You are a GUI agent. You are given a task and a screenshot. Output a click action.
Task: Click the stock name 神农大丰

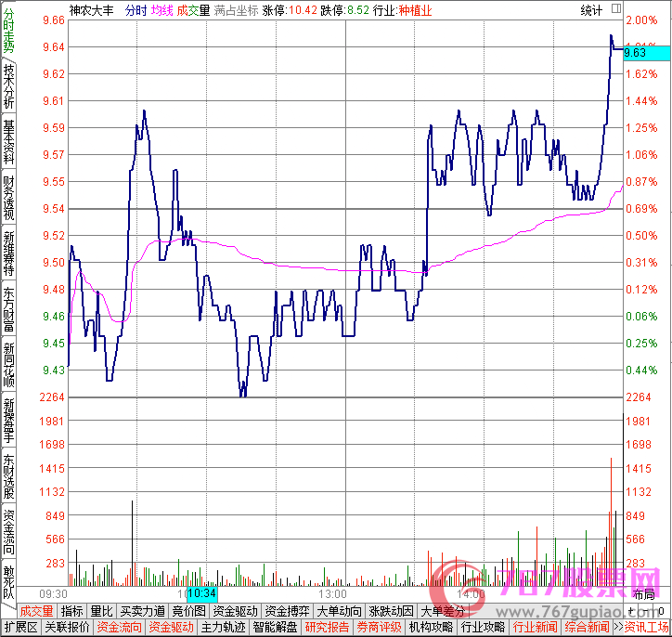[91, 10]
